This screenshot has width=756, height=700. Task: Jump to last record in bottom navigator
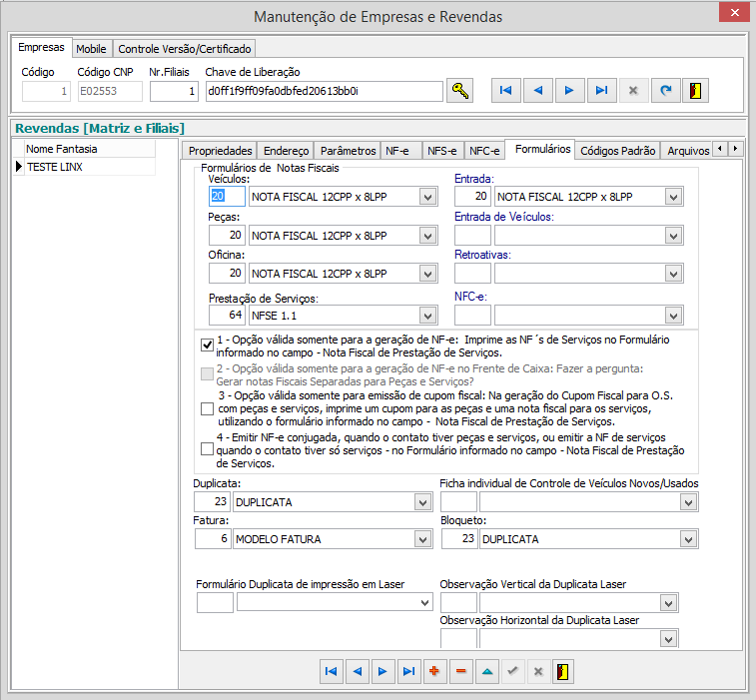(x=408, y=671)
